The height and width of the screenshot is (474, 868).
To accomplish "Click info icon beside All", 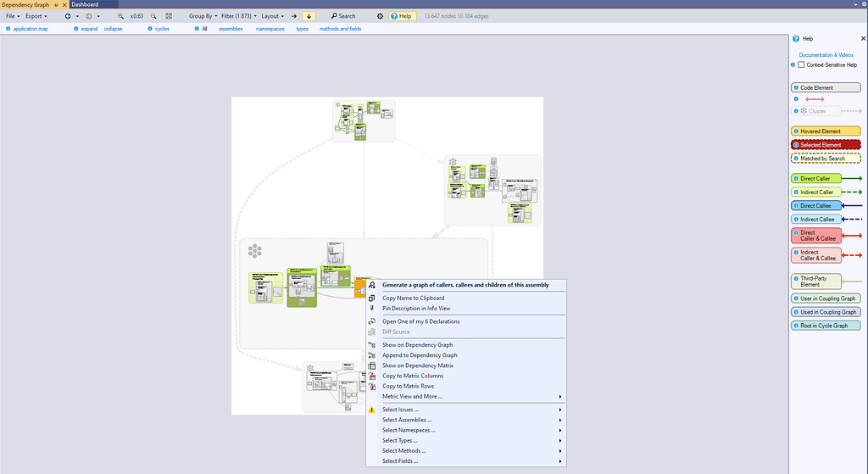I will [x=197, y=29].
